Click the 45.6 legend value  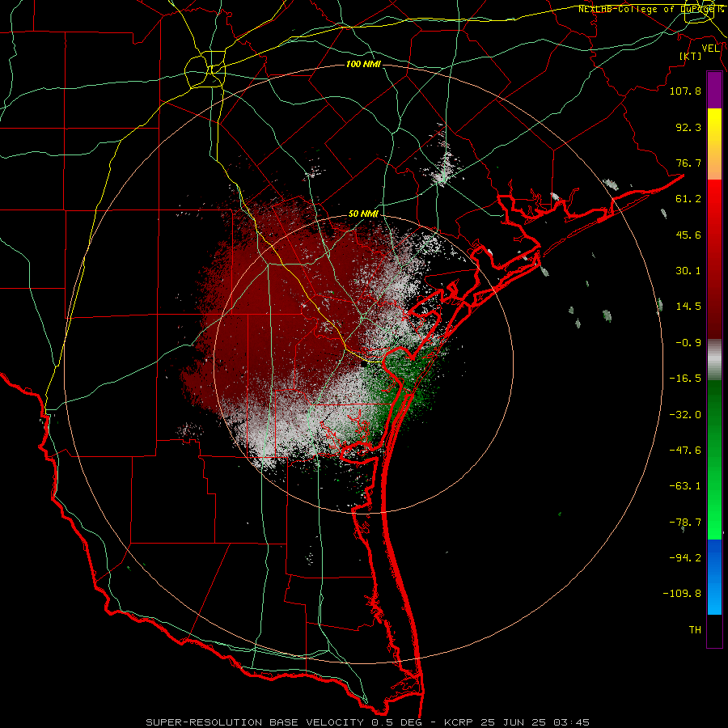(x=688, y=235)
